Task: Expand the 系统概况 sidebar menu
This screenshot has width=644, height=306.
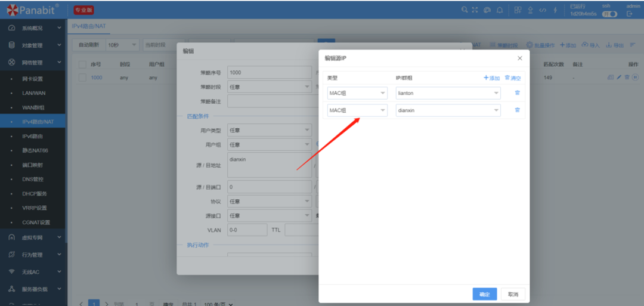Action: click(x=33, y=29)
